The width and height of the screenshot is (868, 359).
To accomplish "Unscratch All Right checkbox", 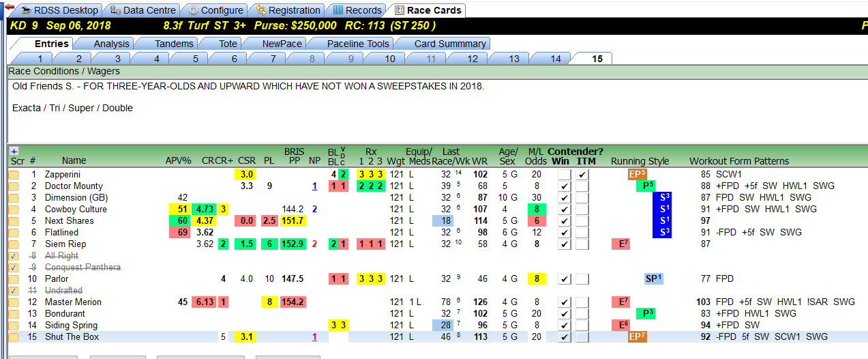I will coord(14,256).
